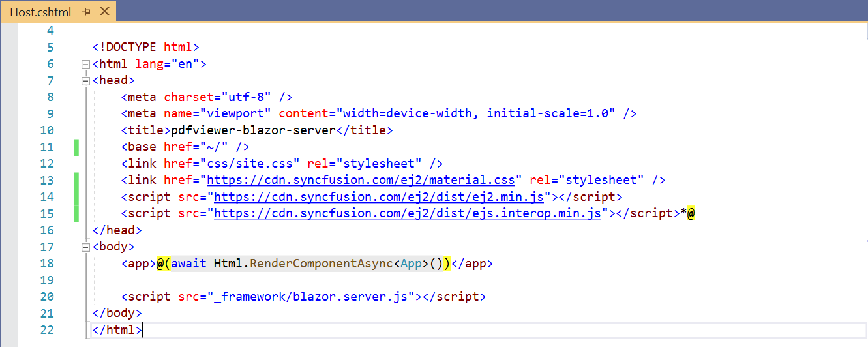Click line number 15 in the margin
Screen dimensions: 868x347
coord(47,213)
